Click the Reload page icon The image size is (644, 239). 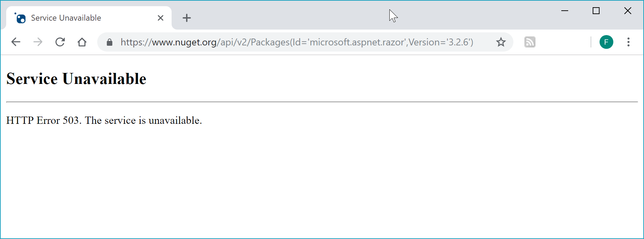(x=60, y=42)
